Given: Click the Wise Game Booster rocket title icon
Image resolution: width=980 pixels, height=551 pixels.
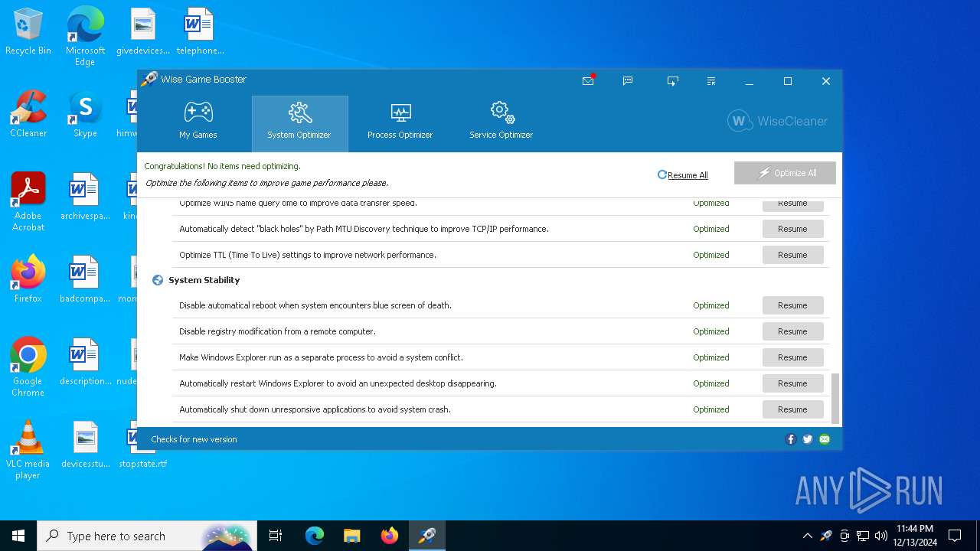Looking at the screenshot, I should (149, 80).
